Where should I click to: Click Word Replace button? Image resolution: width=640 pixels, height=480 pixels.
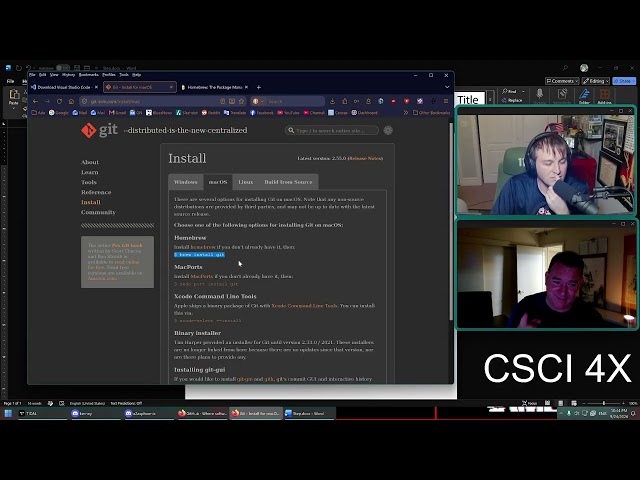(x=512, y=100)
